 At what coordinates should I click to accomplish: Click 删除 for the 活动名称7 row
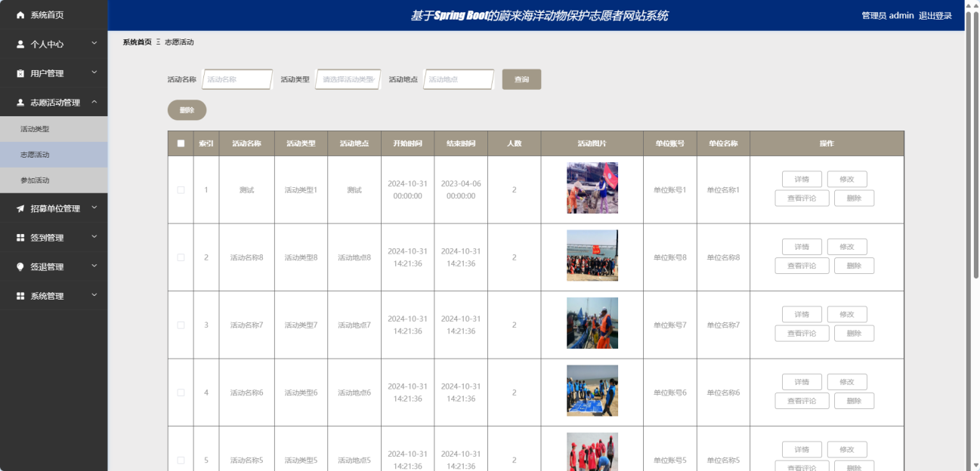(854, 334)
